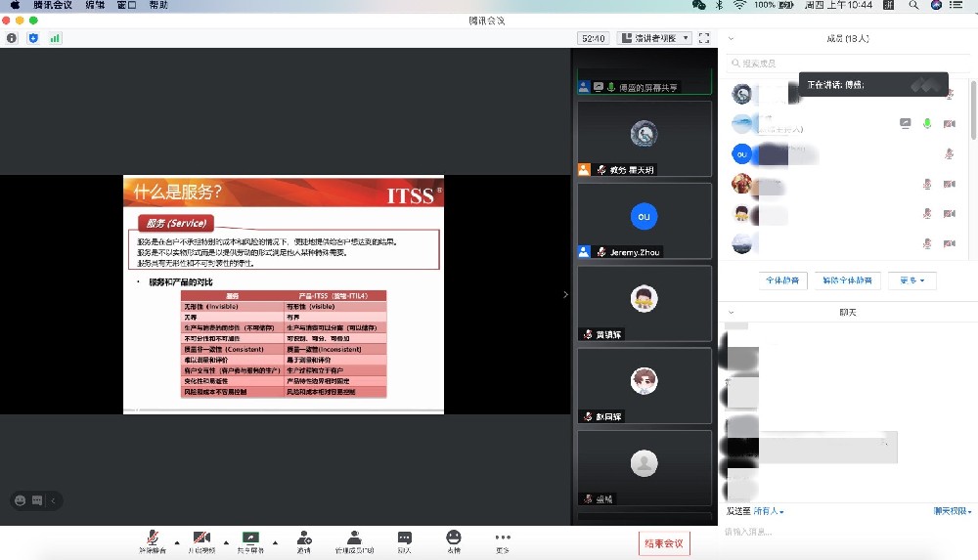Select the Jeremy.Zhou video tile
978x560 pixels.
(x=645, y=221)
